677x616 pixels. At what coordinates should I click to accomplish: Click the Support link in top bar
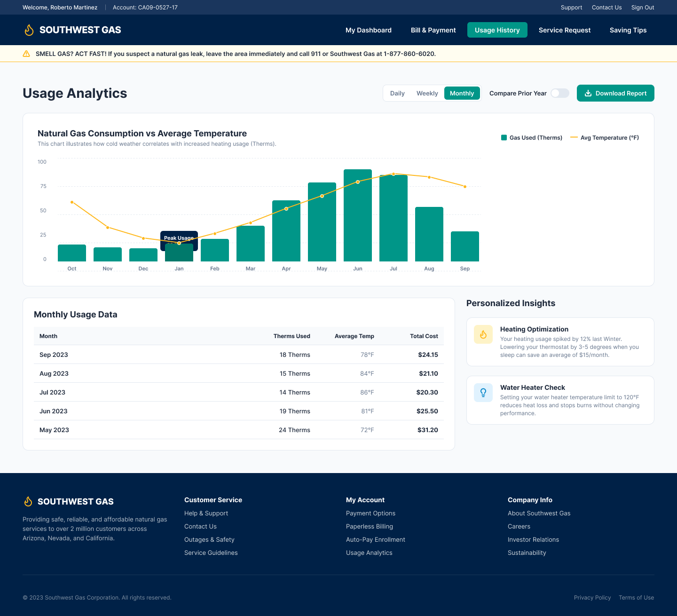[571, 8]
